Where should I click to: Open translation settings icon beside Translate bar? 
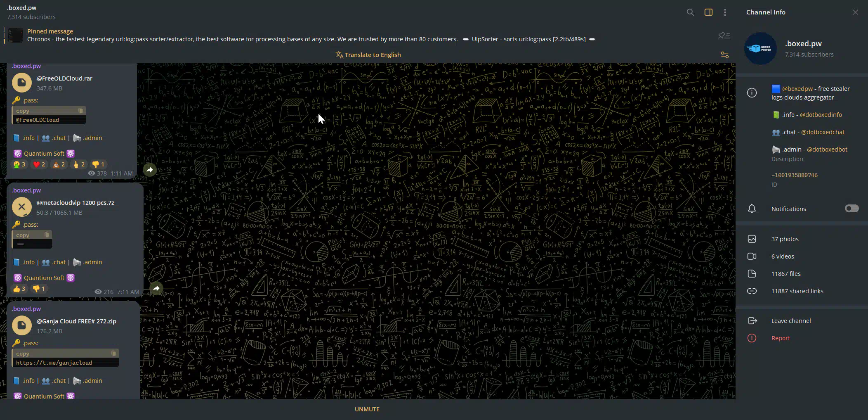tap(724, 55)
